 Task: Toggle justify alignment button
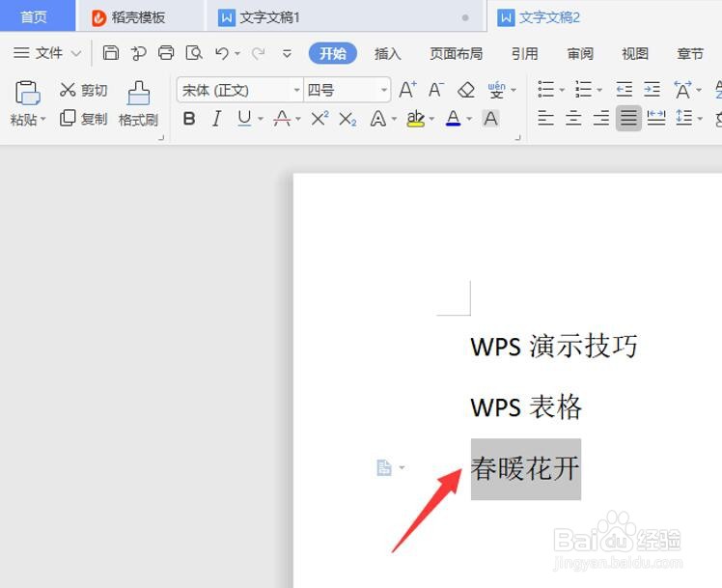click(x=628, y=119)
